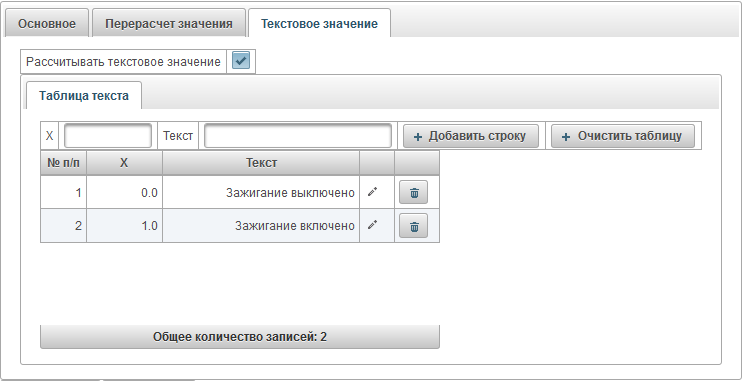Delete row 1 using trash icon
Viewport: 742px width, 381px height.
click(414, 193)
